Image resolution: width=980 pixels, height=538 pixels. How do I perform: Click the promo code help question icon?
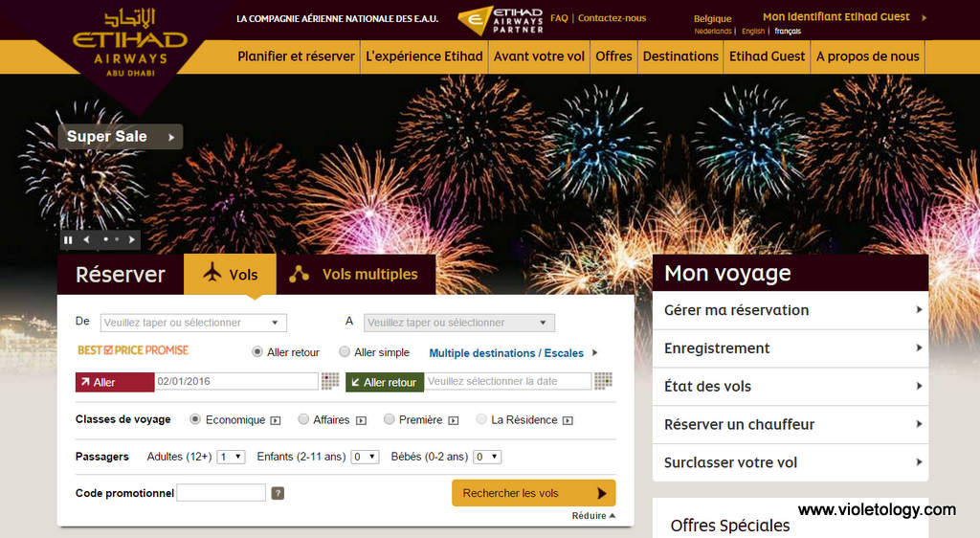click(x=278, y=493)
